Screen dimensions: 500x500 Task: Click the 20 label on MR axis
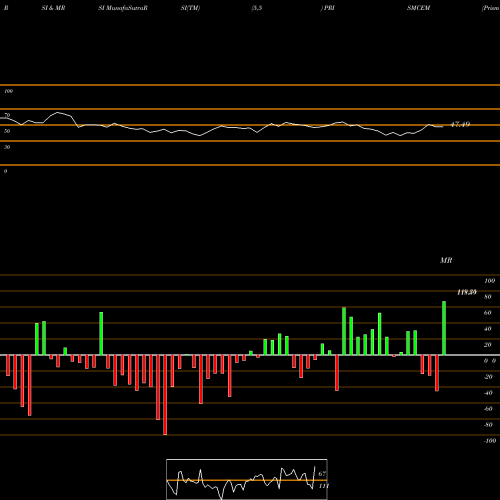click(x=488, y=345)
